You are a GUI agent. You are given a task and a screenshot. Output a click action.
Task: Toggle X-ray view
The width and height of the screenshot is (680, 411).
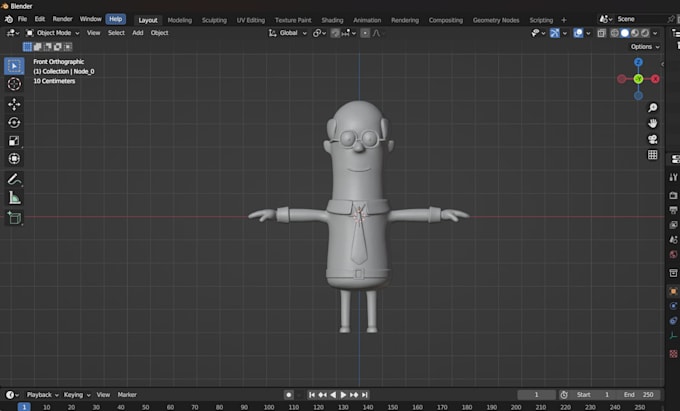tap(602, 33)
